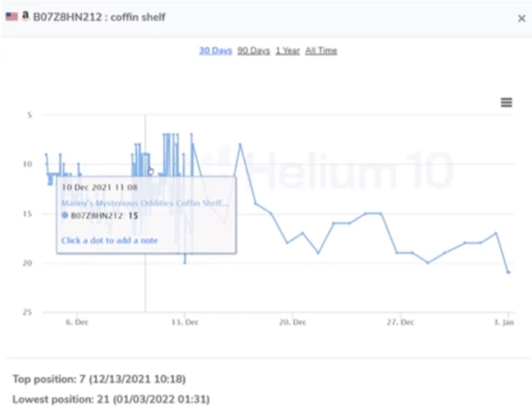Open the chart hamburger menu
Image resolution: width=532 pixels, height=418 pixels.
pos(505,102)
